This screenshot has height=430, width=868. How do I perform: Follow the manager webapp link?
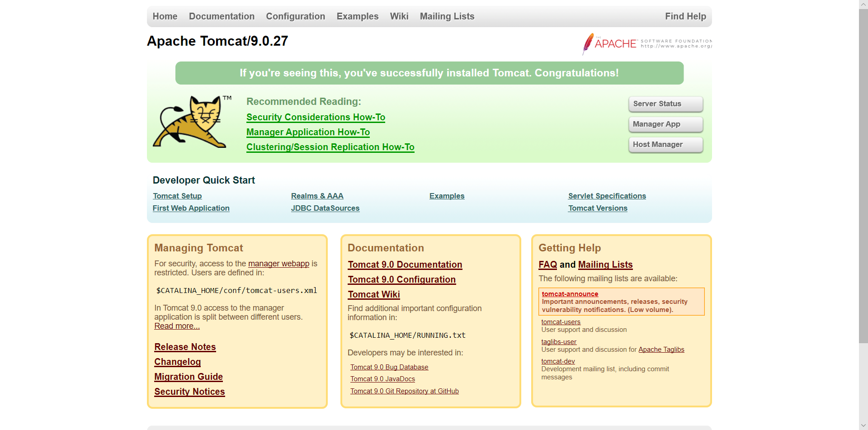(x=278, y=264)
